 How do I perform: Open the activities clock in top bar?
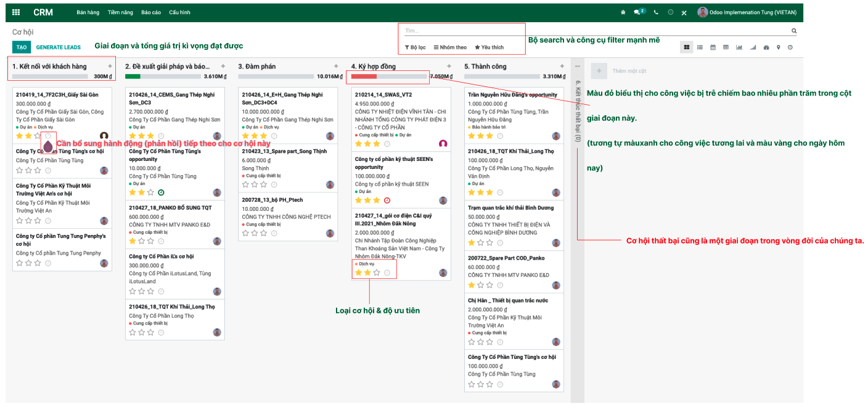click(671, 12)
